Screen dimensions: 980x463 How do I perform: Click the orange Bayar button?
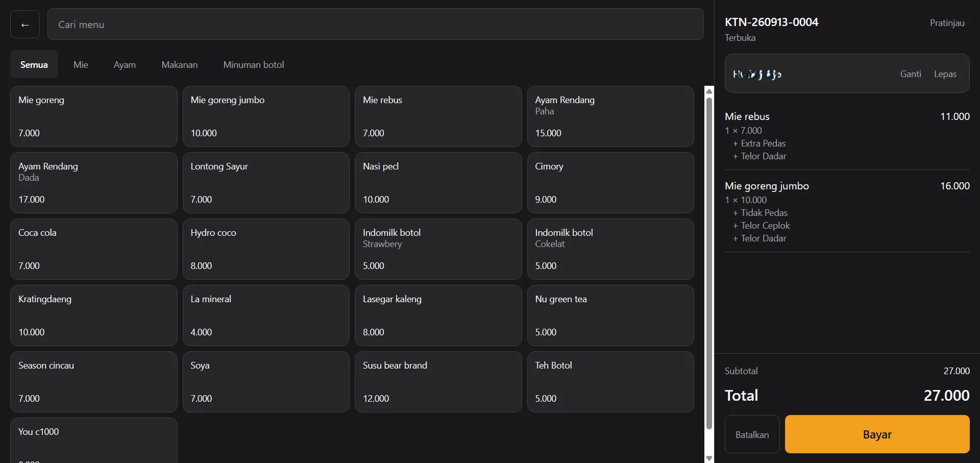point(877,434)
